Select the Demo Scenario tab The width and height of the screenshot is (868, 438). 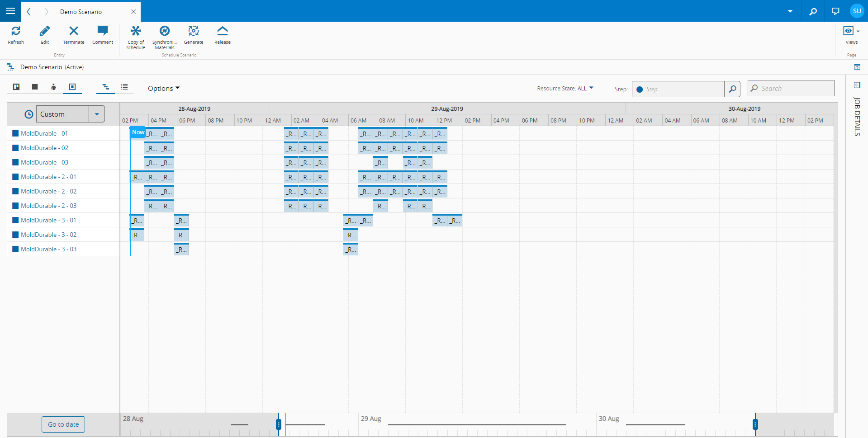click(x=81, y=12)
